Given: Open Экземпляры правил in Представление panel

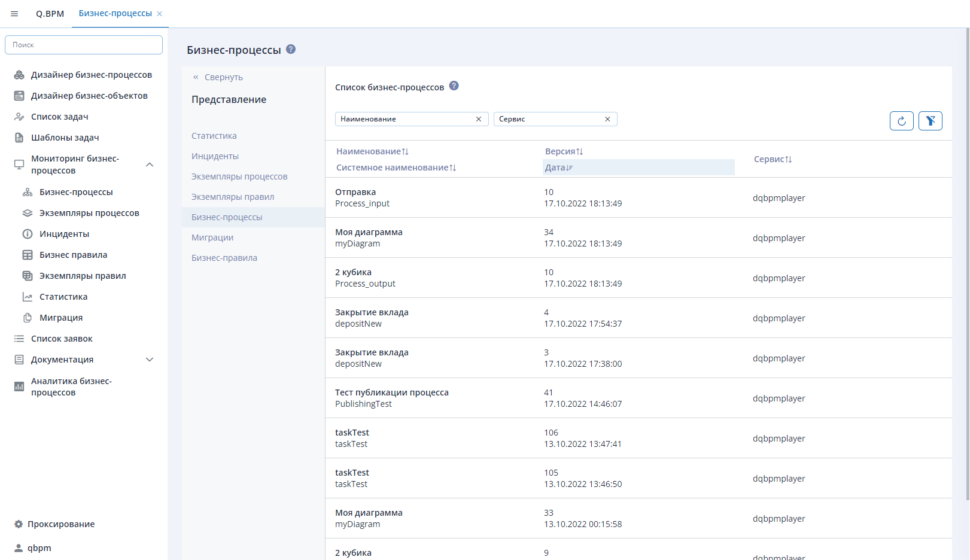Looking at the screenshot, I should click(233, 197).
